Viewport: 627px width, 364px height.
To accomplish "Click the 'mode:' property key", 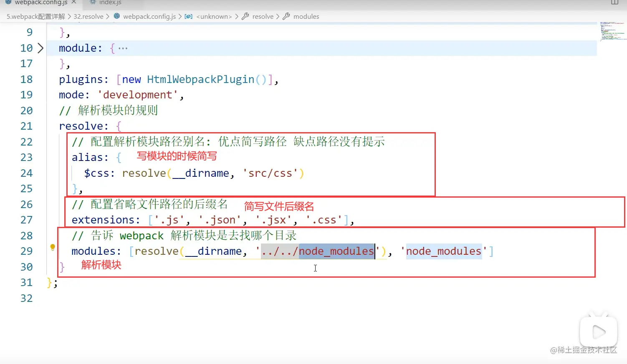I will pos(74,95).
